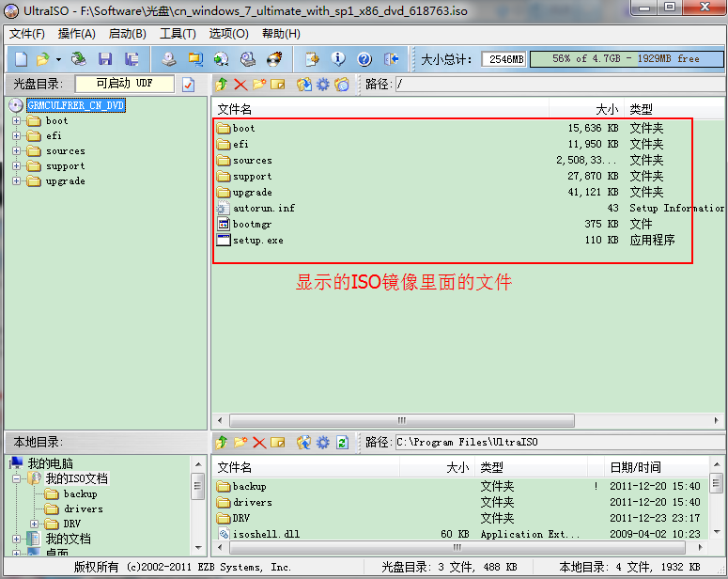Click the disc path field showing /
The height and width of the screenshot is (579, 728).
pyautogui.click(x=560, y=84)
